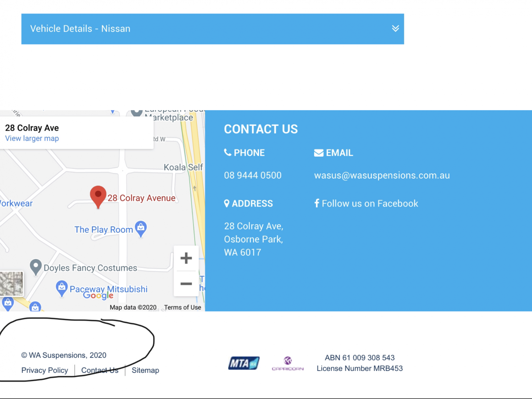The image size is (532, 399).
Task: Email wasus@wasuspensions.com.au
Action: [382, 175]
